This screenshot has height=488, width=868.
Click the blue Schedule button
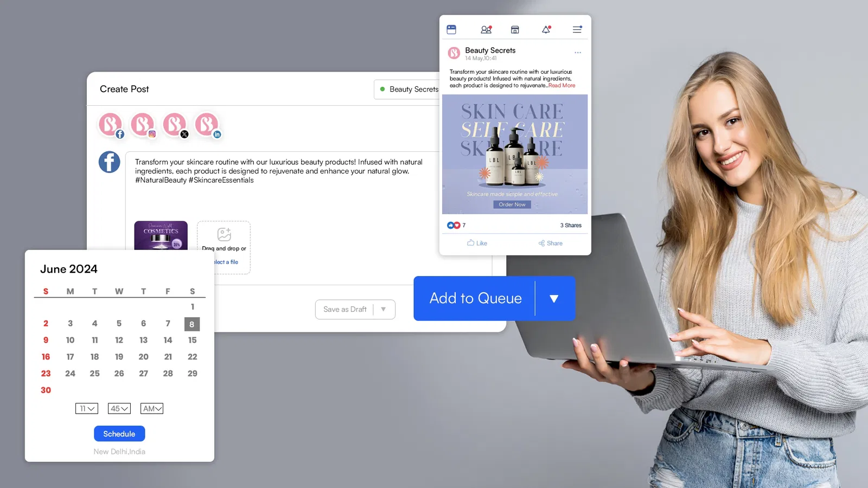tap(119, 434)
